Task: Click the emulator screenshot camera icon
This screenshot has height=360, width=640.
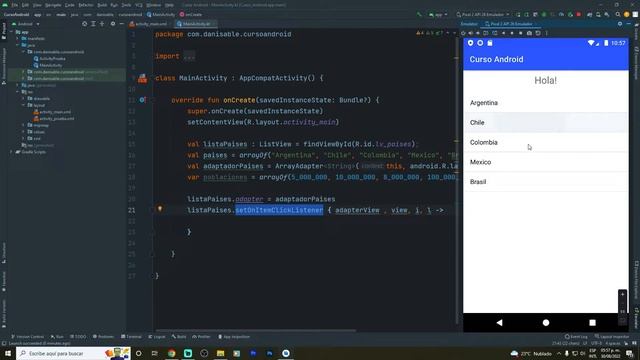Action: pyautogui.click(x=529, y=33)
